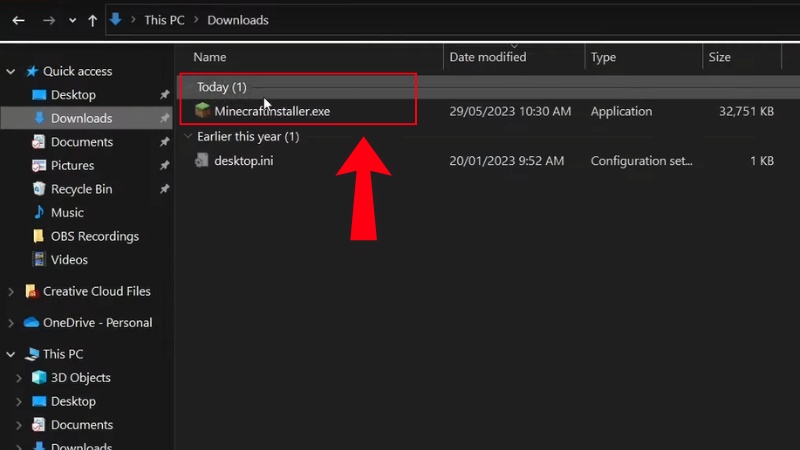Select the 'Earlier this year (1)' header text
800x450 pixels.
point(248,137)
